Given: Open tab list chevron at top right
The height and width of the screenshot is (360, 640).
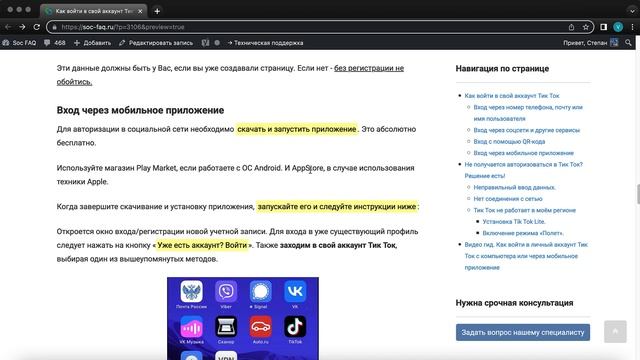Looking at the screenshot, I should pyautogui.click(x=632, y=11).
